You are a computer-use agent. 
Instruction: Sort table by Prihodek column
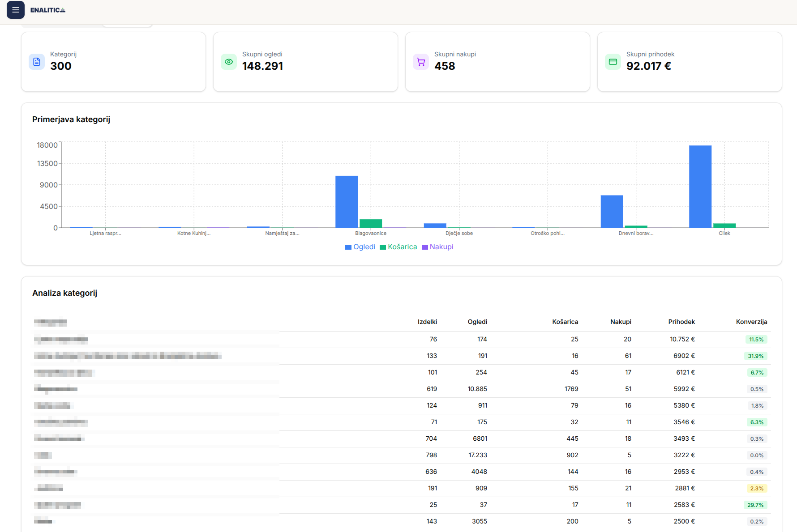(x=681, y=322)
